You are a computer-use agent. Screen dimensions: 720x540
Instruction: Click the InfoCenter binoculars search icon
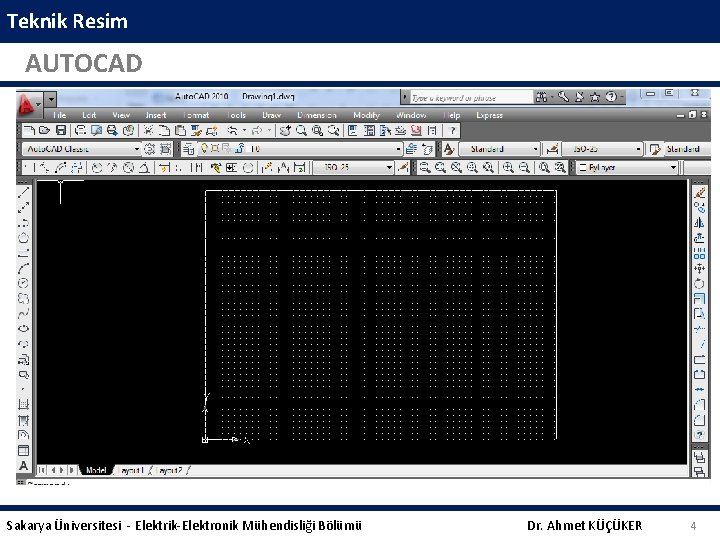pyautogui.click(x=542, y=97)
